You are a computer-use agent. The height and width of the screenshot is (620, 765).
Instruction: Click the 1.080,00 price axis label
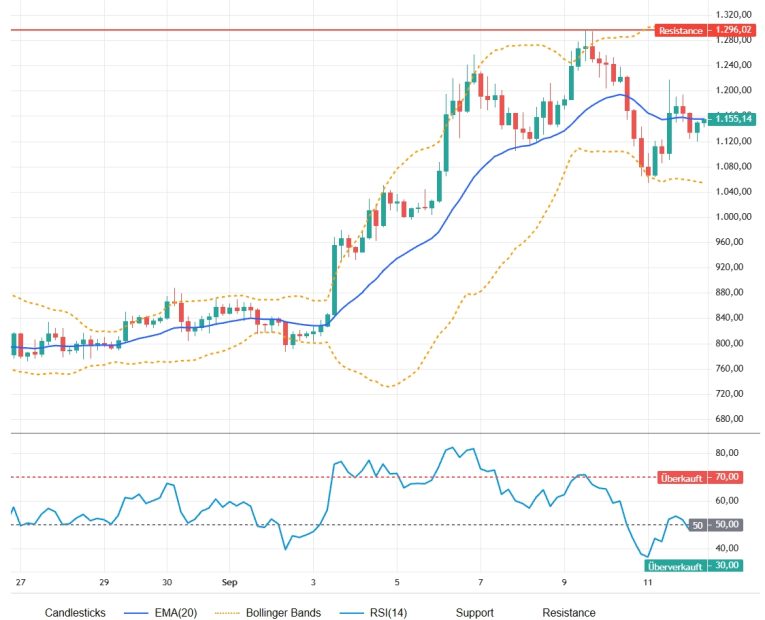point(732,166)
